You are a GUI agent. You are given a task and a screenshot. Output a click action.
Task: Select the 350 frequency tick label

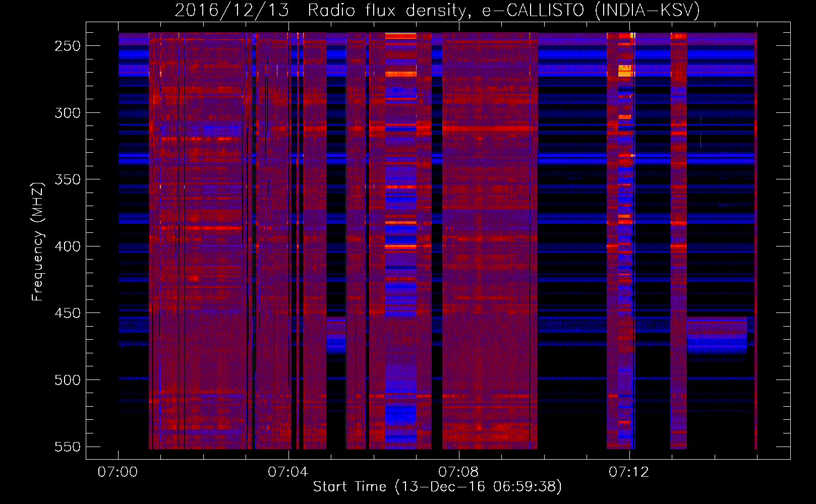68,179
